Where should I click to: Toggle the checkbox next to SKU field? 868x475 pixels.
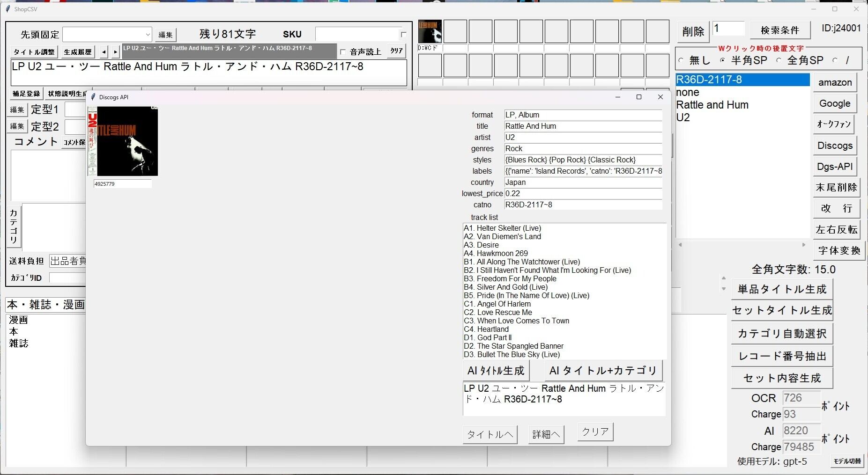click(403, 35)
